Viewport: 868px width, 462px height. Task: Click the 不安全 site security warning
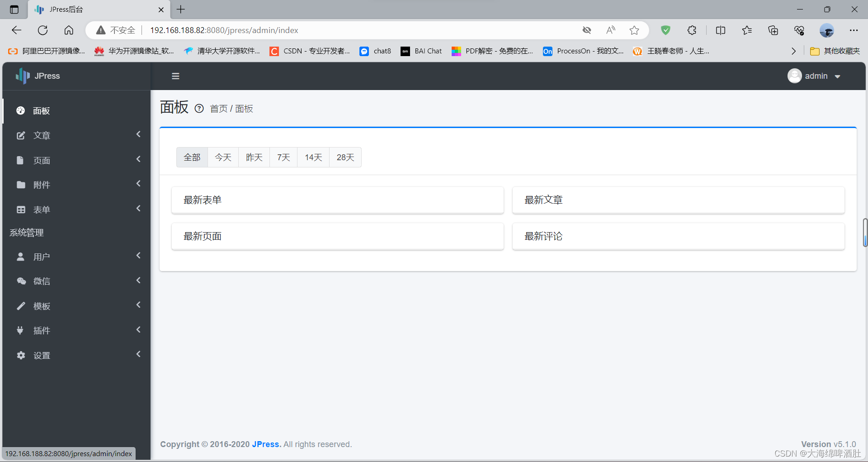click(116, 30)
